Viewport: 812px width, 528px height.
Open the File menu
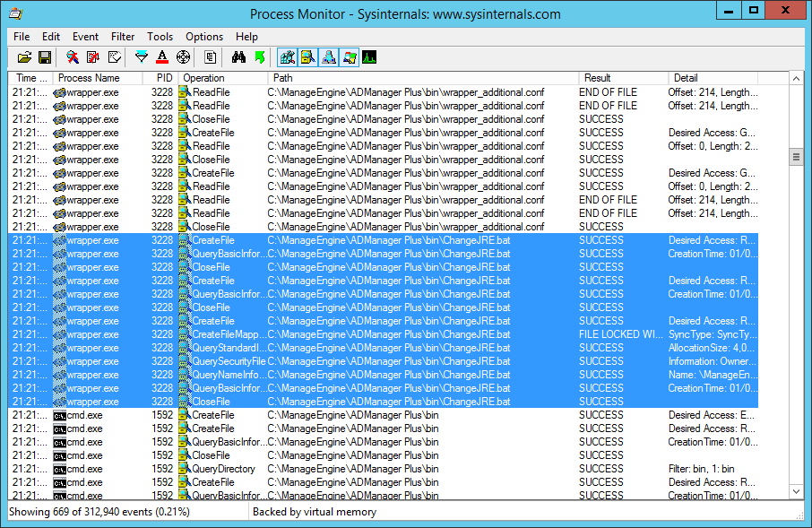click(22, 37)
